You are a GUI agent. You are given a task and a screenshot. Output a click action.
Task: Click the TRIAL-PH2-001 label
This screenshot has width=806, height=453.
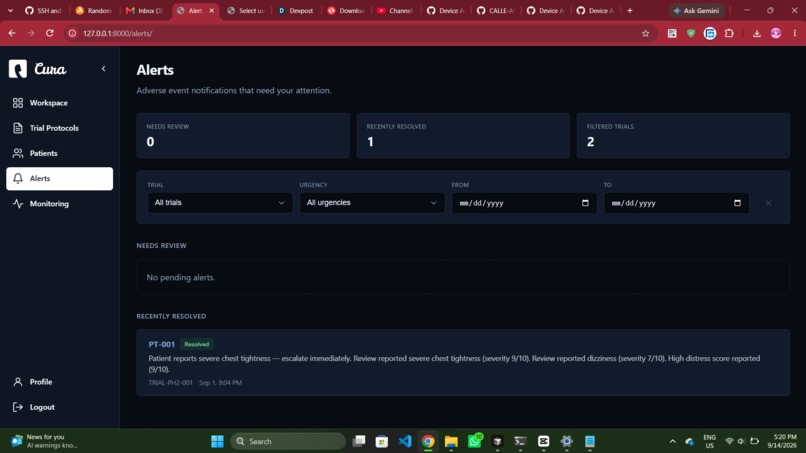click(x=170, y=383)
